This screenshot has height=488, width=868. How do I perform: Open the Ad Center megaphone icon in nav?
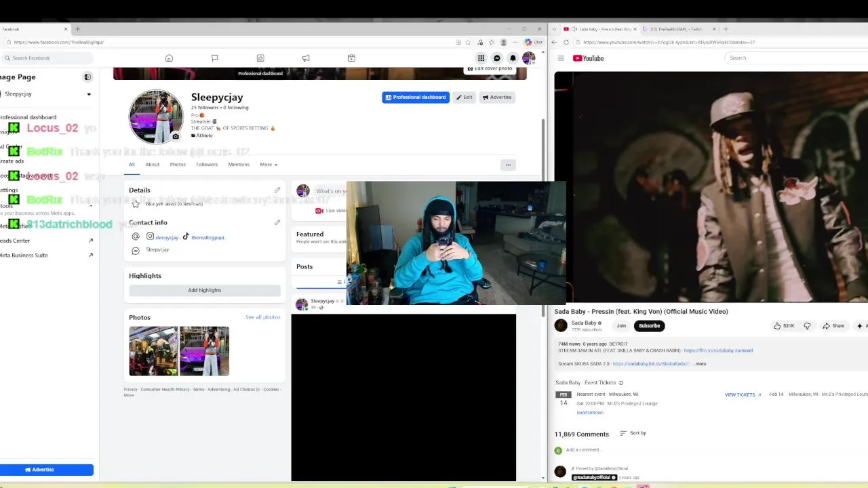tap(306, 58)
